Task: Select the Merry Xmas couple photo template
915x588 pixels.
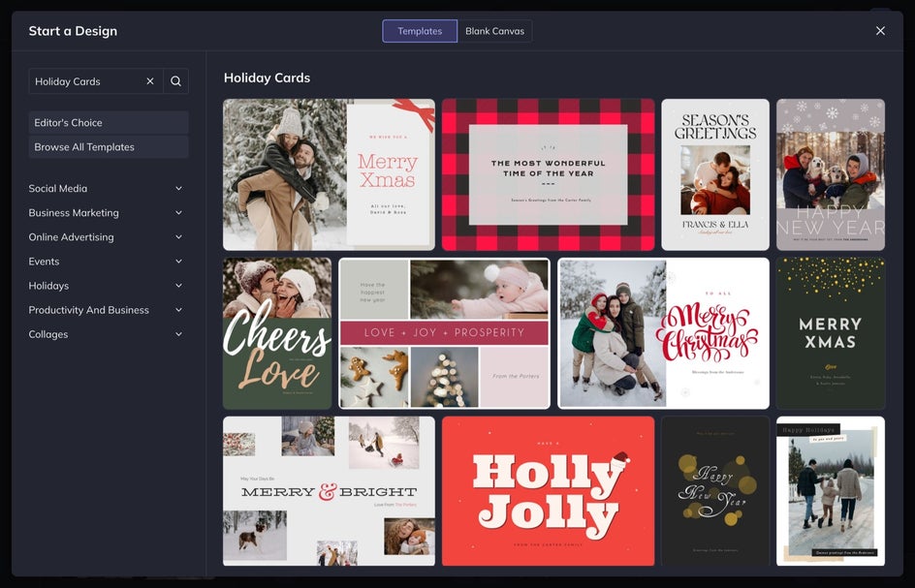Action: click(329, 174)
